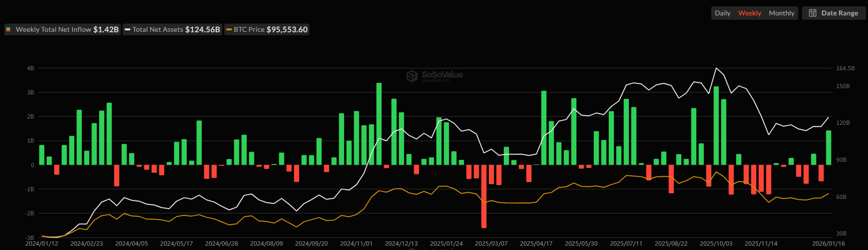Click the white Total Net Assets legend marker
Image resolution: width=868 pixels, height=250 pixels.
pos(128,30)
